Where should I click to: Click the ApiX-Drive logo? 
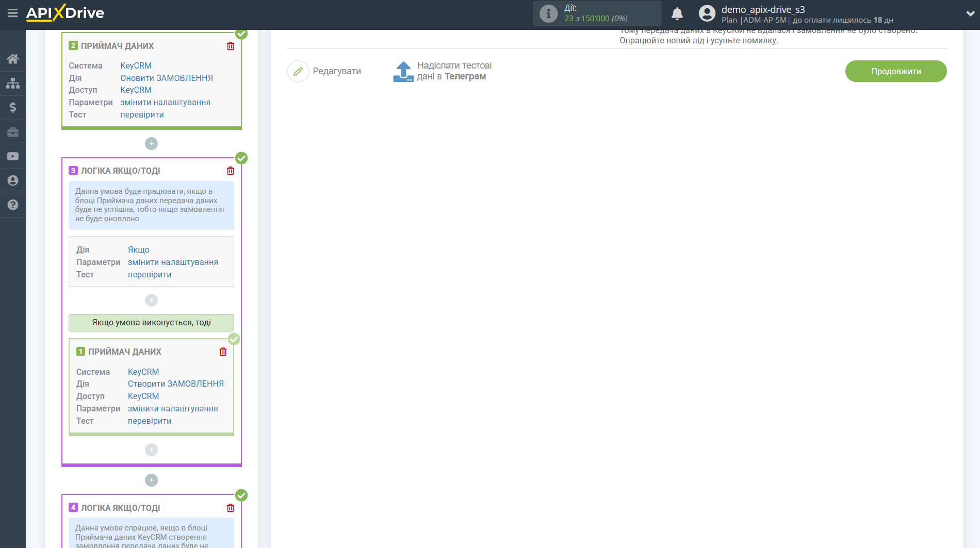click(65, 13)
